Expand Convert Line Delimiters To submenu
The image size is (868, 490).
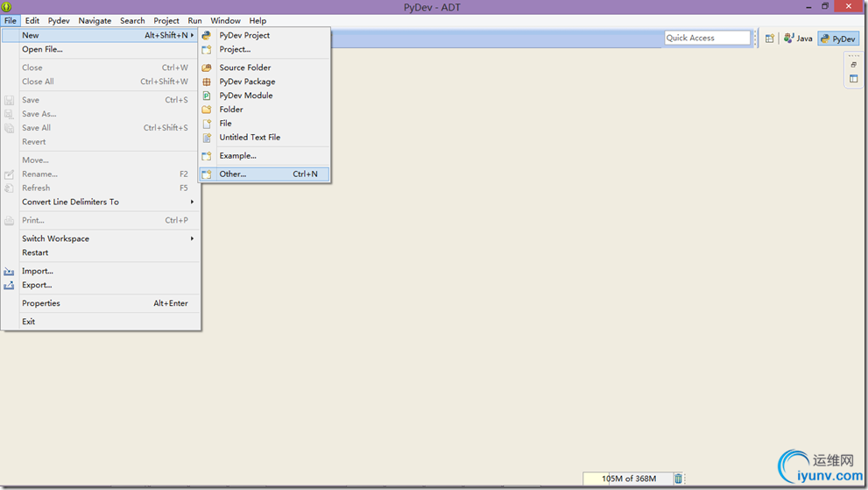100,202
